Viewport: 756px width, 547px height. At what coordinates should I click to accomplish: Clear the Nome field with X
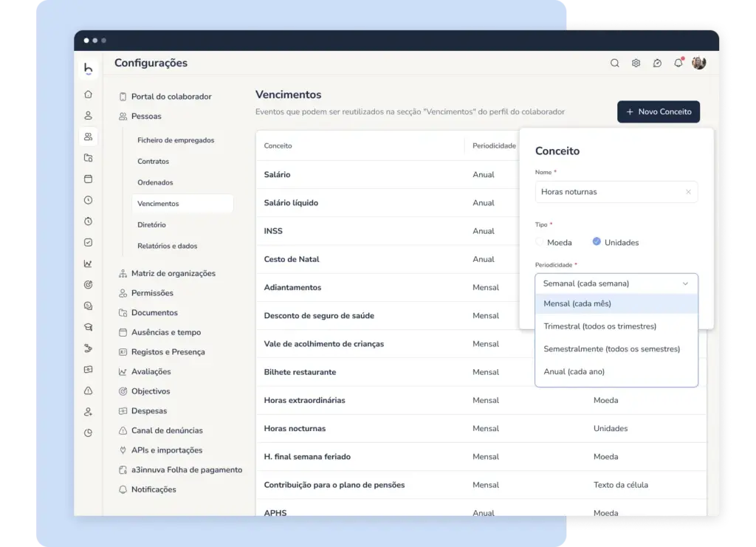click(x=688, y=192)
